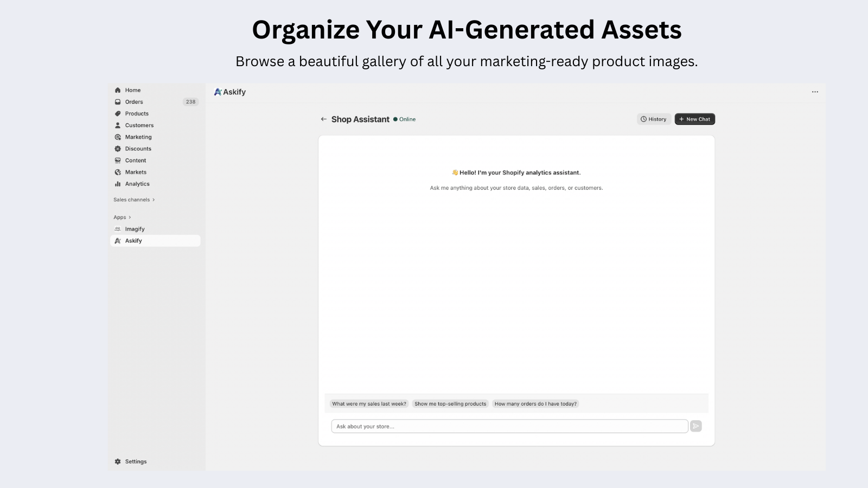Click the Discounts badge icon
The height and width of the screenshot is (488, 868).
pyautogui.click(x=117, y=149)
